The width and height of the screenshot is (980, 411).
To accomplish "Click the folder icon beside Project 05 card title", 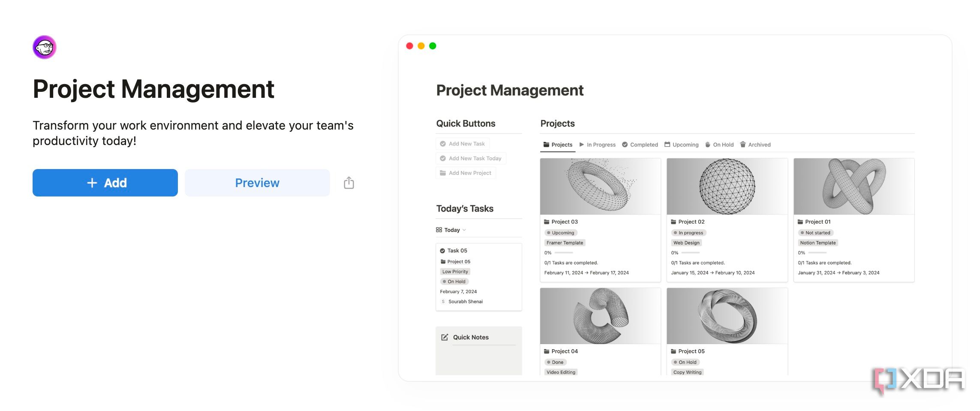I will [x=673, y=351].
